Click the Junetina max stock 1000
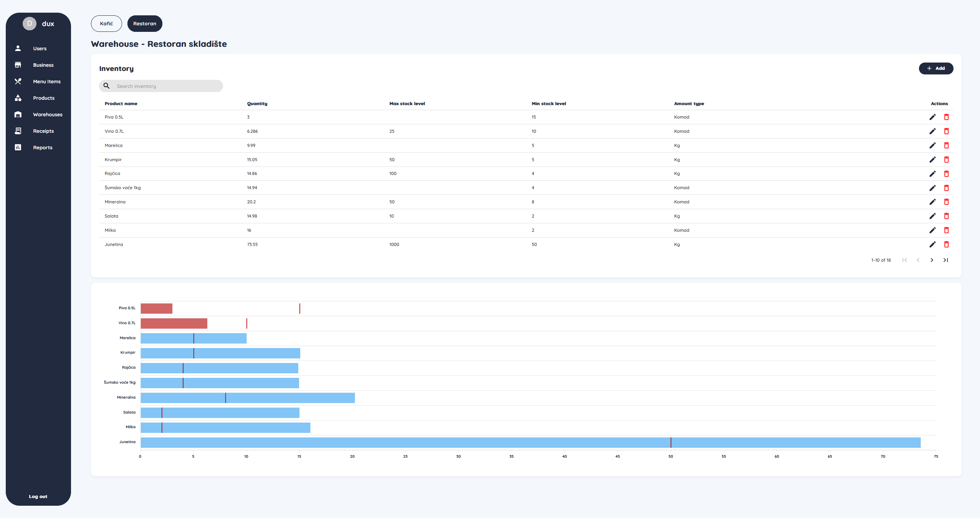Screen dimensions: 980x518 coord(394,244)
